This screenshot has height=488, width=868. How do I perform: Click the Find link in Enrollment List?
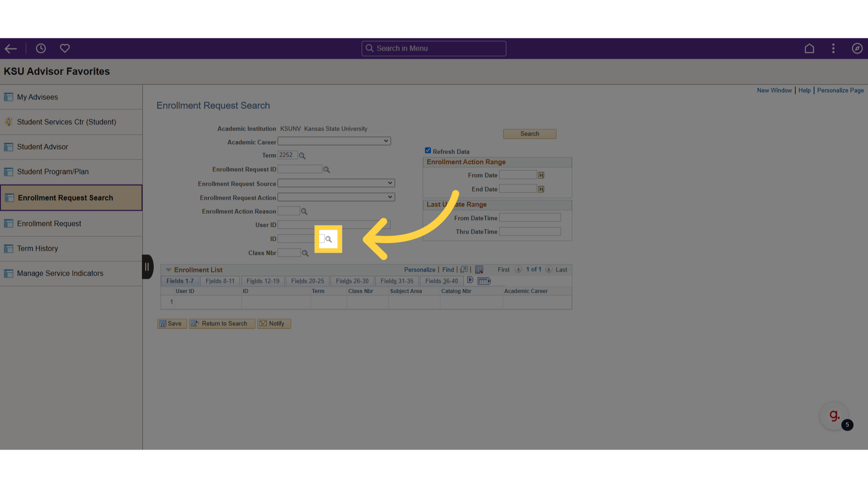pyautogui.click(x=448, y=270)
